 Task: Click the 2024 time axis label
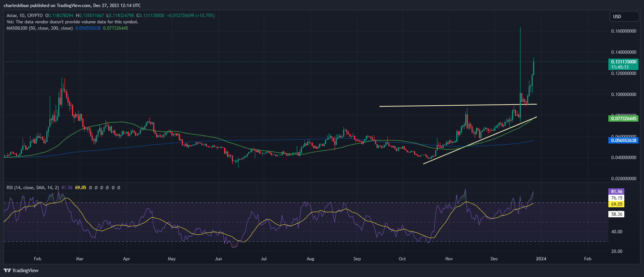(541, 259)
